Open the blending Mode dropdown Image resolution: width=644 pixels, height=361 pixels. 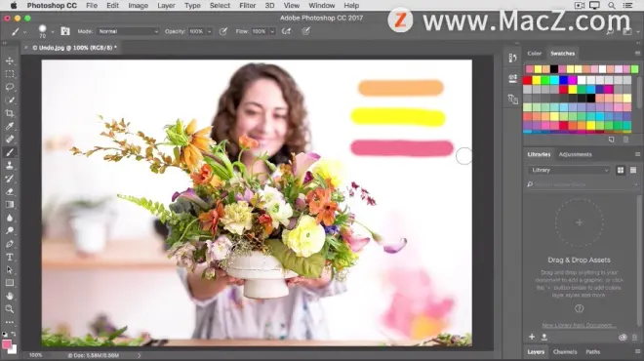128,31
